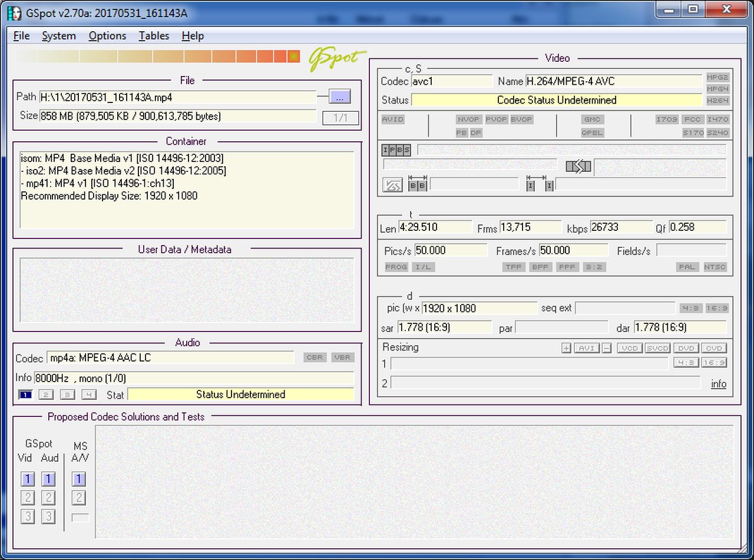Viewport: 754px width, 560px height.
Task: Click the file Size field
Action: pyautogui.click(x=178, y=117)
